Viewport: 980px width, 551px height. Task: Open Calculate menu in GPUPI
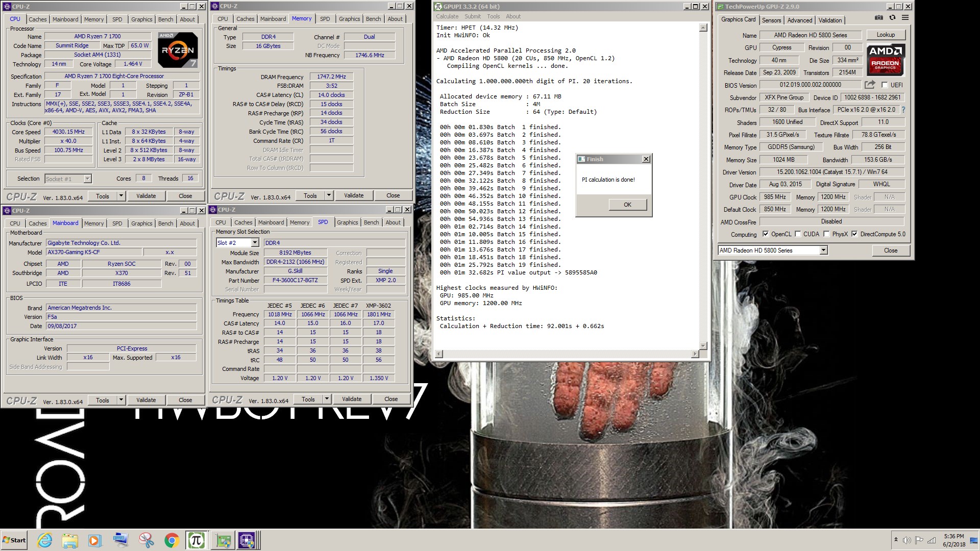pyautogui.click(x=447, y=16)
